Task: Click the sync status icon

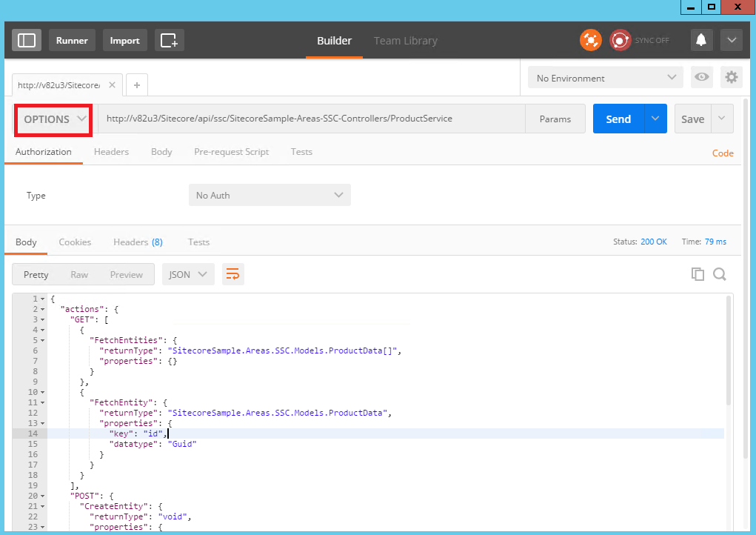Action: (x=620, y=40)
